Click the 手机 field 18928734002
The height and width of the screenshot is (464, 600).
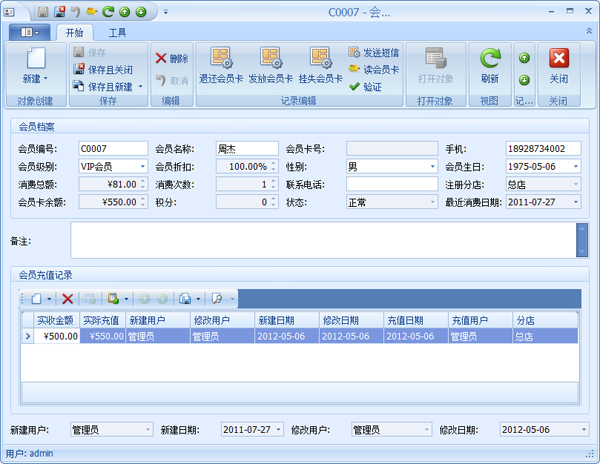click(543, 148)
